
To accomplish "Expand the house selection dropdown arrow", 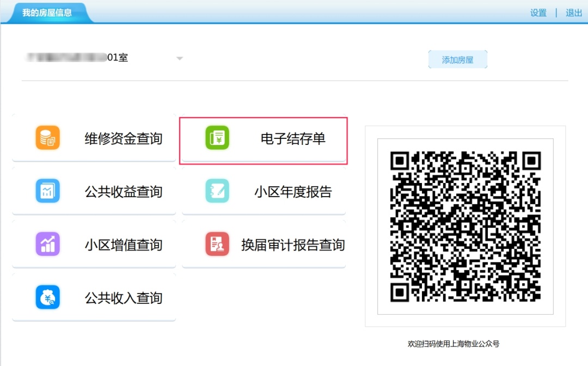I will (180, 58).
